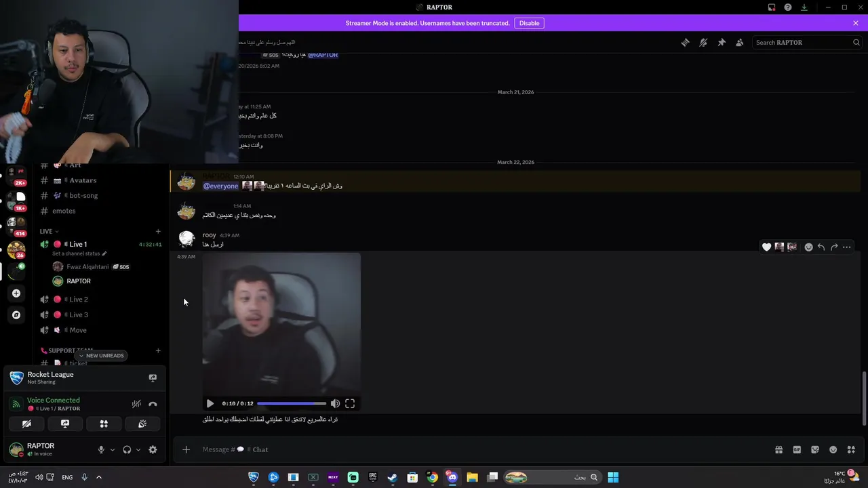
Task: Open RAPTOR user profile panel
Action: click(49, 449)
